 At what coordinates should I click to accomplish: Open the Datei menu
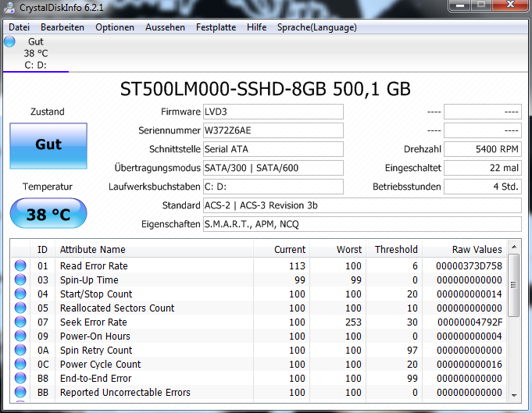tap(19, 27)
